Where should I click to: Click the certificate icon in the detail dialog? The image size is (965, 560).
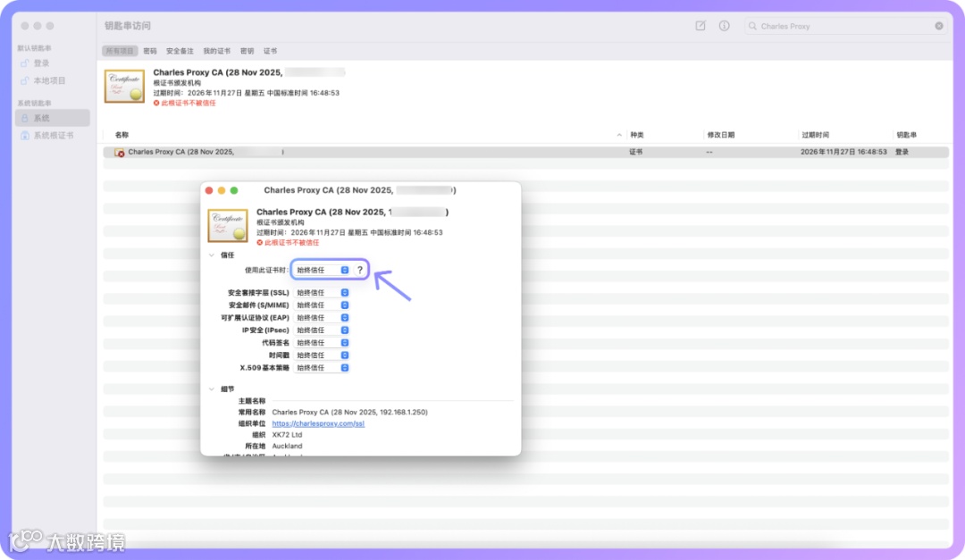[228, 225]
